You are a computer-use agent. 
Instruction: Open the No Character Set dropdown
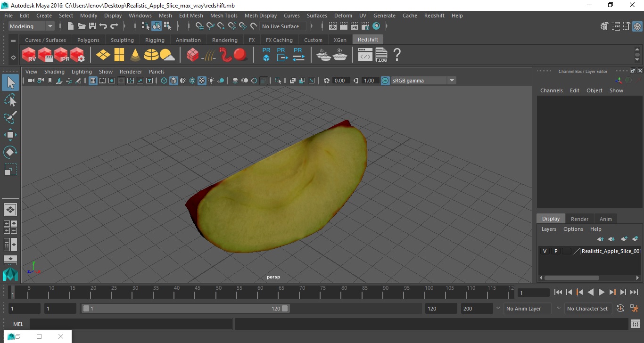[587, 309]
